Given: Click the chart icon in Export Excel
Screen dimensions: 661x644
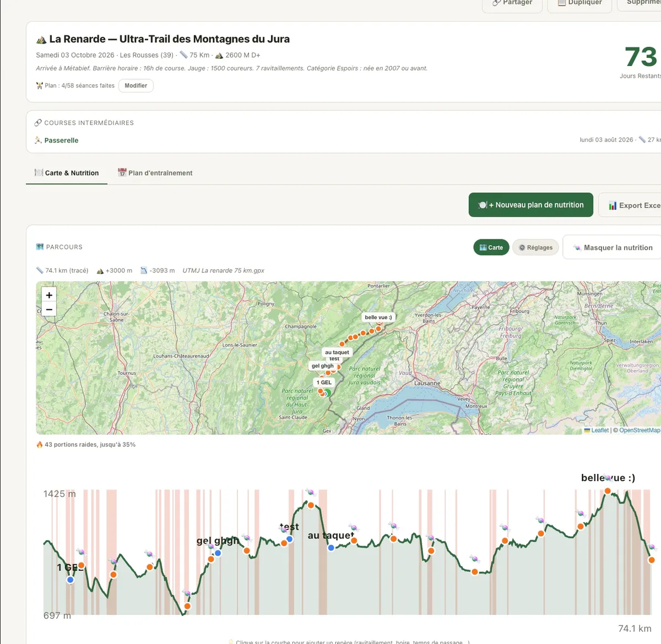Looking at the screenshot, I should [613, 205].
